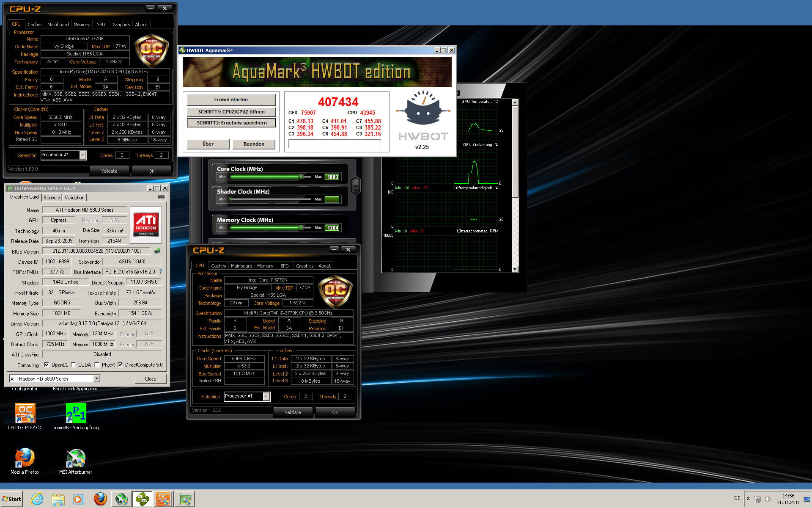Click Afterburner monitor scrollbar up arrow
The width and height of the screenshot is (812, 508).
[x=515, y=102]
